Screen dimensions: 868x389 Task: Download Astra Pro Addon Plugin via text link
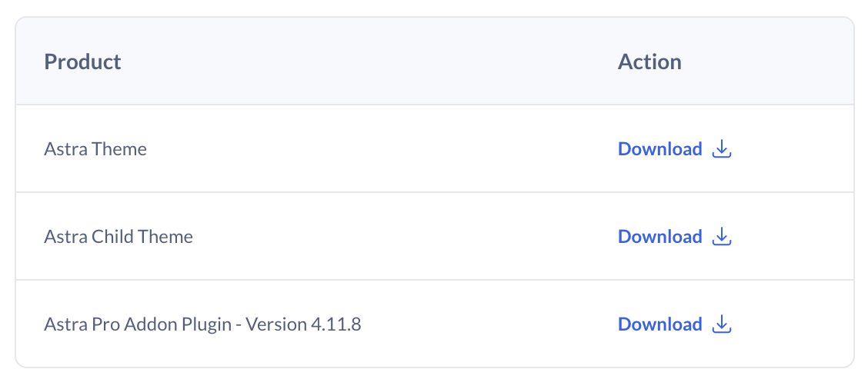point(659,324)
